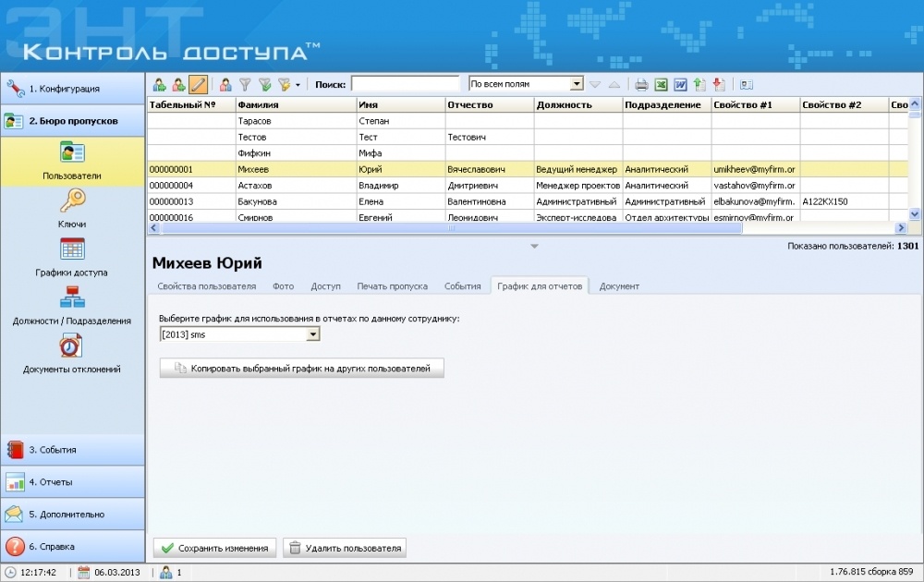The image size is (924, 582).
Task: Click the add user icon with green plus
Action: pyautogui.click(x=159, y=85)
